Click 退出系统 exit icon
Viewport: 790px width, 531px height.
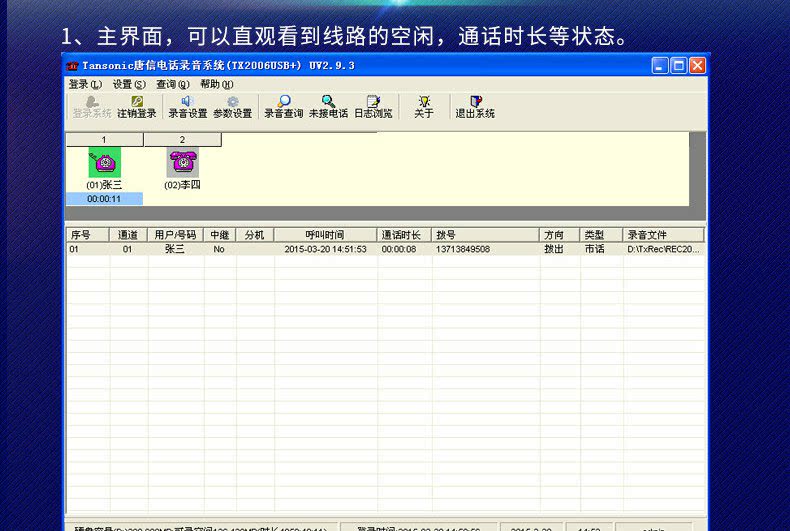[475, 107]
